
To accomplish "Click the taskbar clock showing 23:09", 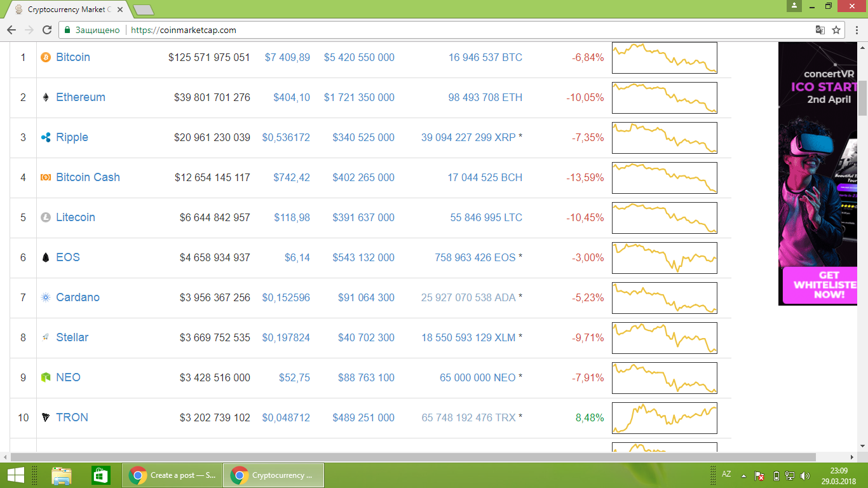I will [839, 471].
